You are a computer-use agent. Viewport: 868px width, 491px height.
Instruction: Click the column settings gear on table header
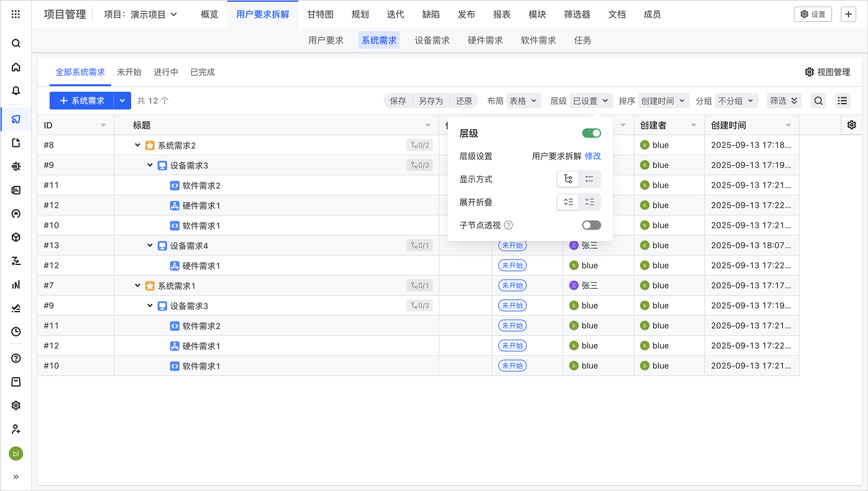pos(851,125)
